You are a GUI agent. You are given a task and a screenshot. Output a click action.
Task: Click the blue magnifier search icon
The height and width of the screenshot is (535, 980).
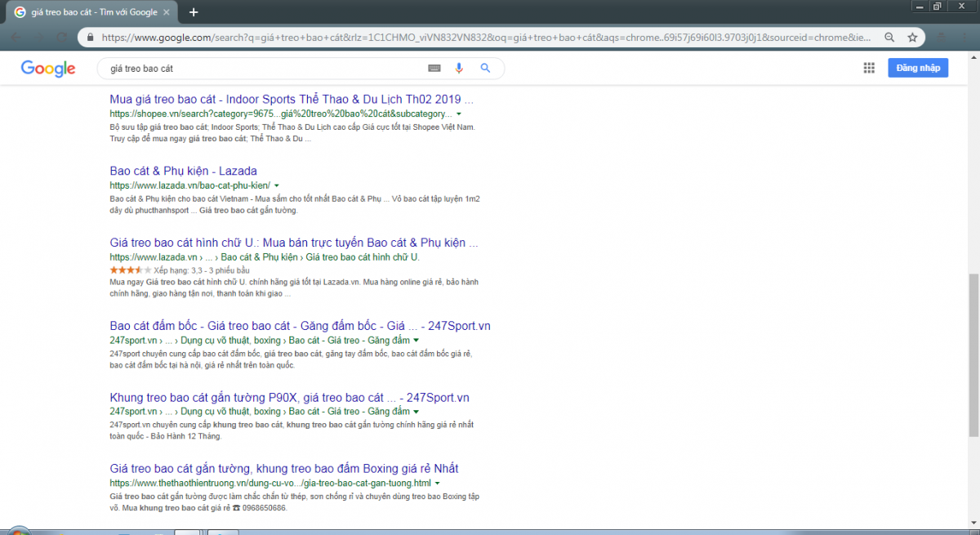pos(485,69)
